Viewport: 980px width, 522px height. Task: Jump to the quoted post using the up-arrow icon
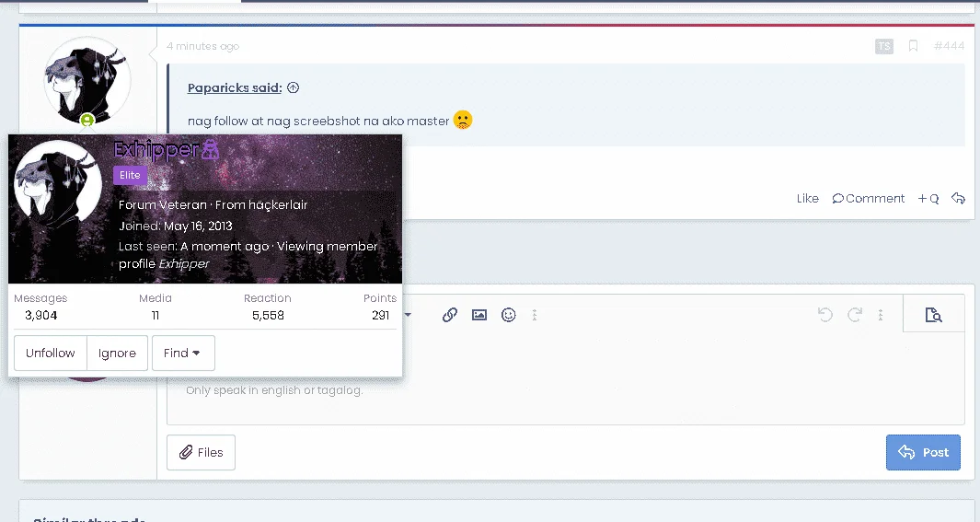coord(294,87)
